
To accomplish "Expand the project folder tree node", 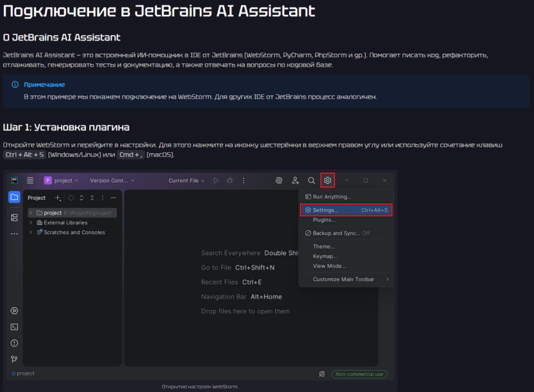I will pos(31,213).
